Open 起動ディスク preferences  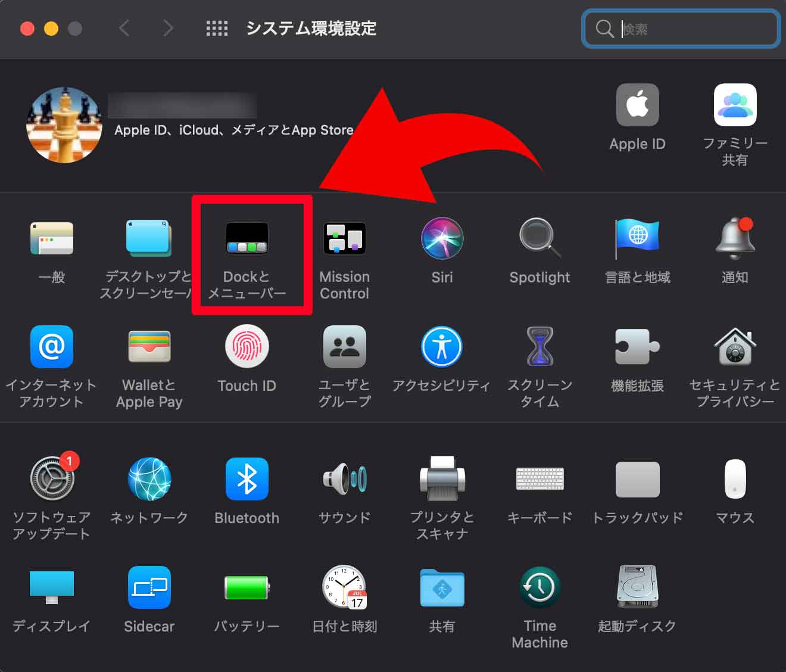point(637,587)
